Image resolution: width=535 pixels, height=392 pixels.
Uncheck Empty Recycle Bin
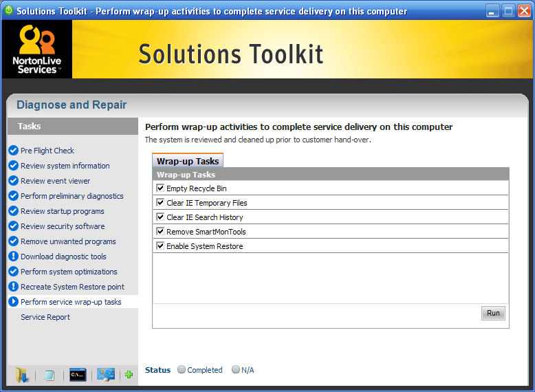click(160, 188)
